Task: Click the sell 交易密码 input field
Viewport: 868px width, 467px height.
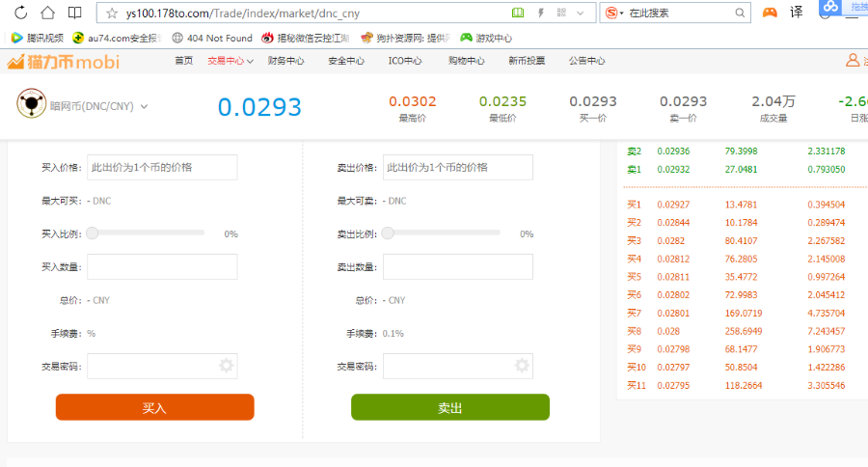Action: (458, 367)
